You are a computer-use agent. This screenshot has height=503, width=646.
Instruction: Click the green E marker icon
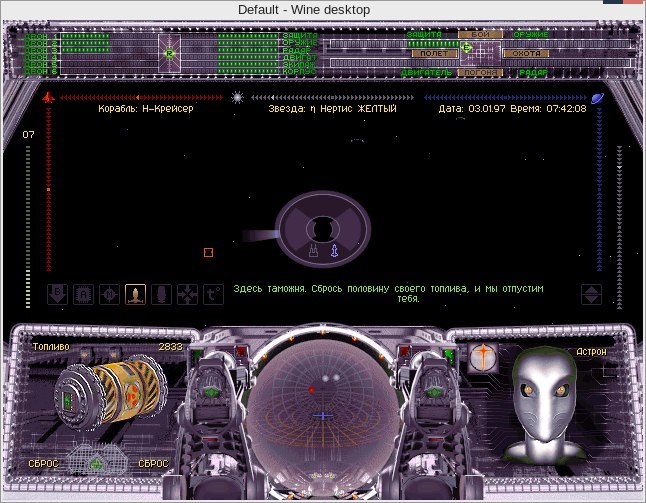coord(466,47)
